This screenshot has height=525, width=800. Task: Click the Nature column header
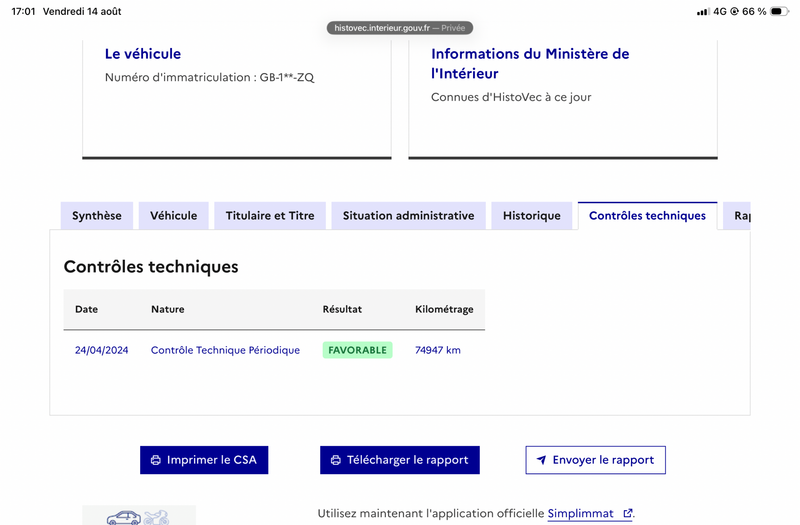click(x=168, y=309)
